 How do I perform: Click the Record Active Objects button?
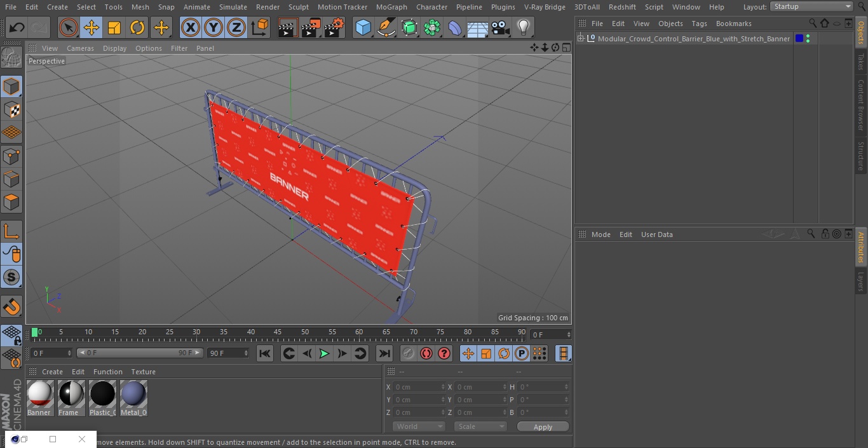pyautogui.click(x=409, y=353)
